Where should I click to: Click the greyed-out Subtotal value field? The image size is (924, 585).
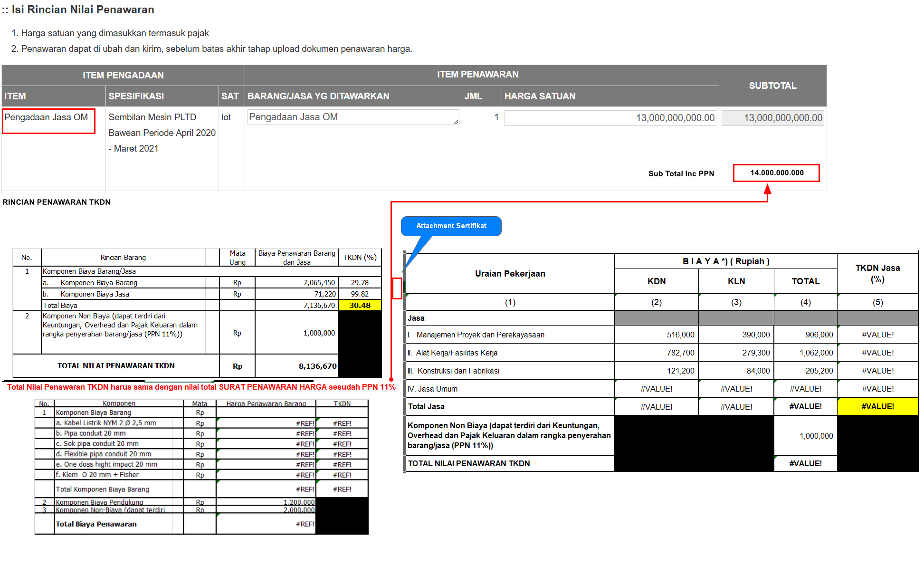coord(772,118)
